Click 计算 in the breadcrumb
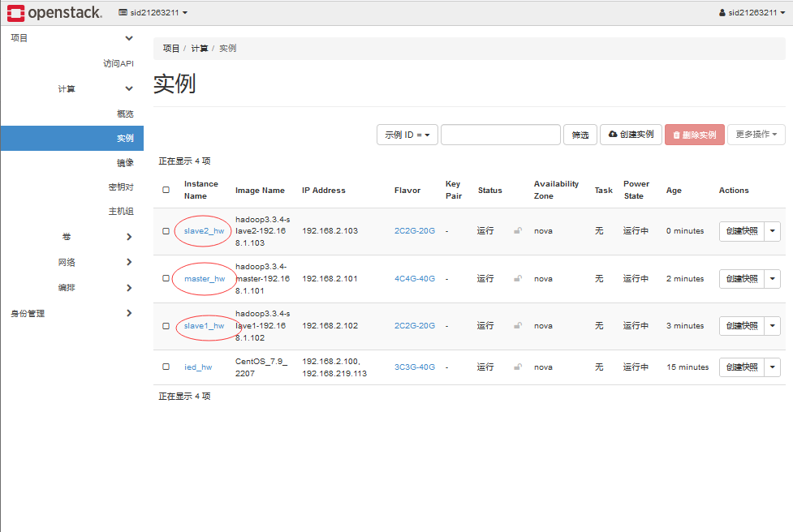The height and width of the screenshot is (532, 793). pos(199,49)
